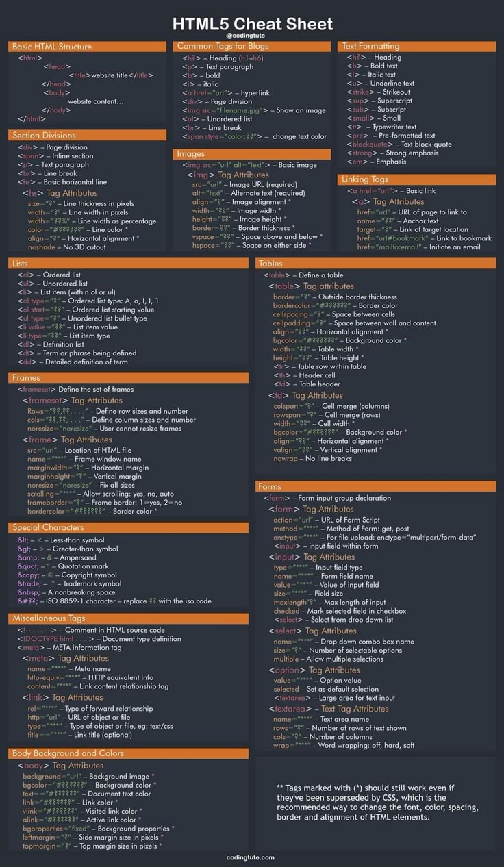This screenshot has height=867, width=504.
Task: Click the codingtute.com footer link
Action: [251, 857]
